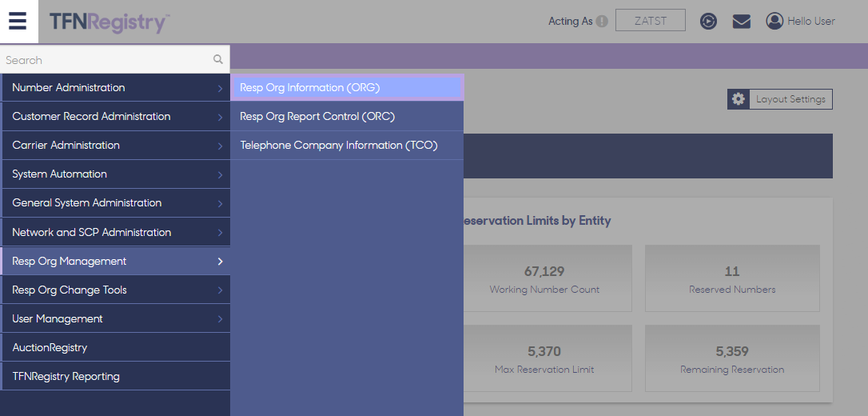
Task: Expand Number Administration submenu arrow
Action: 220,88
